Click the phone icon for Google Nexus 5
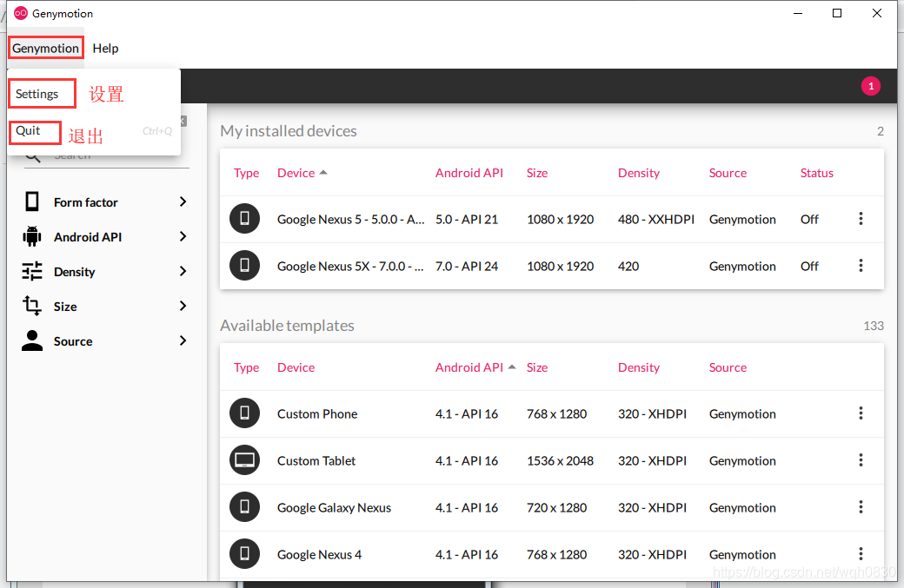The height and width of the screenshot is (588, 904). click(x=244, y=219)
